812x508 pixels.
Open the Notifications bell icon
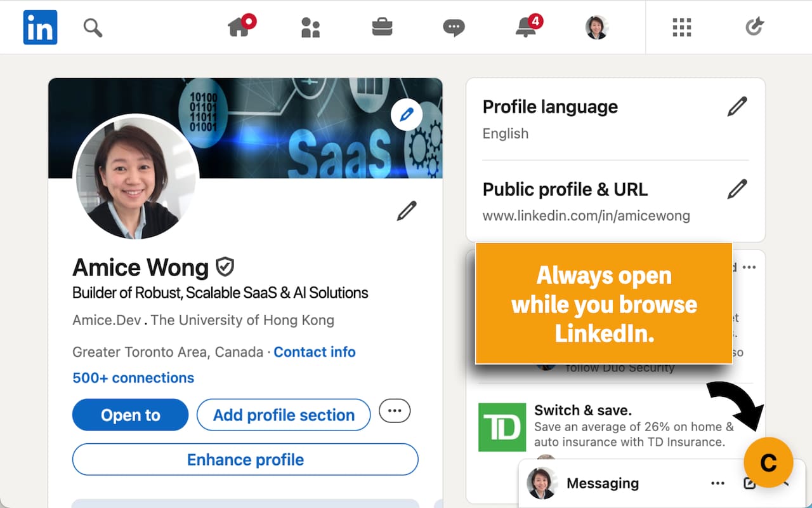[x=526, y=27]
